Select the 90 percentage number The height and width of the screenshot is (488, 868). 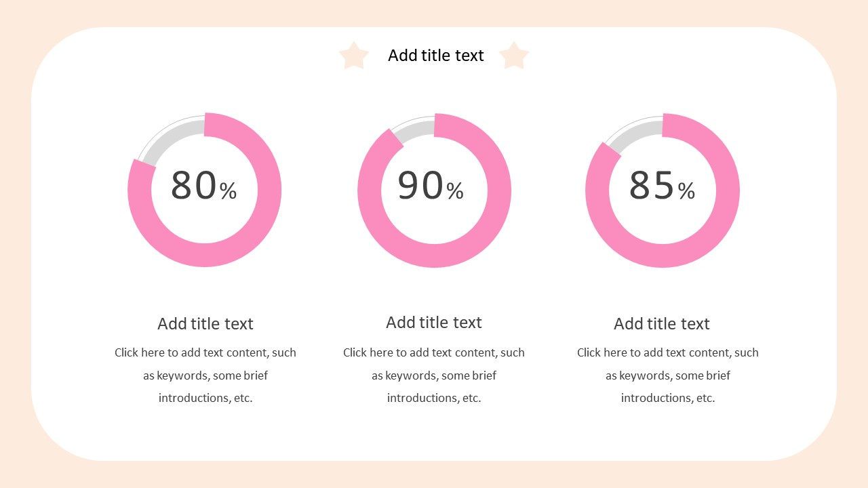tap(420, 186)
